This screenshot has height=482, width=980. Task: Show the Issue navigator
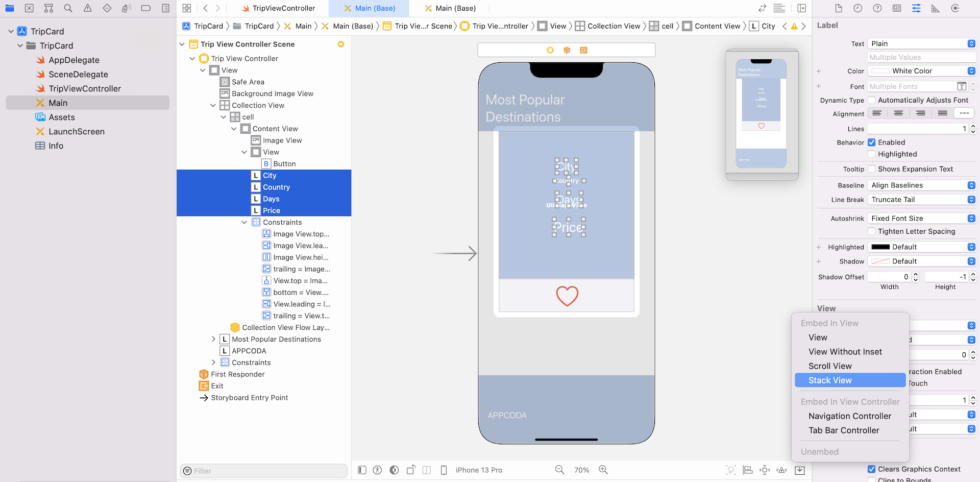click(x=87, y=8)
